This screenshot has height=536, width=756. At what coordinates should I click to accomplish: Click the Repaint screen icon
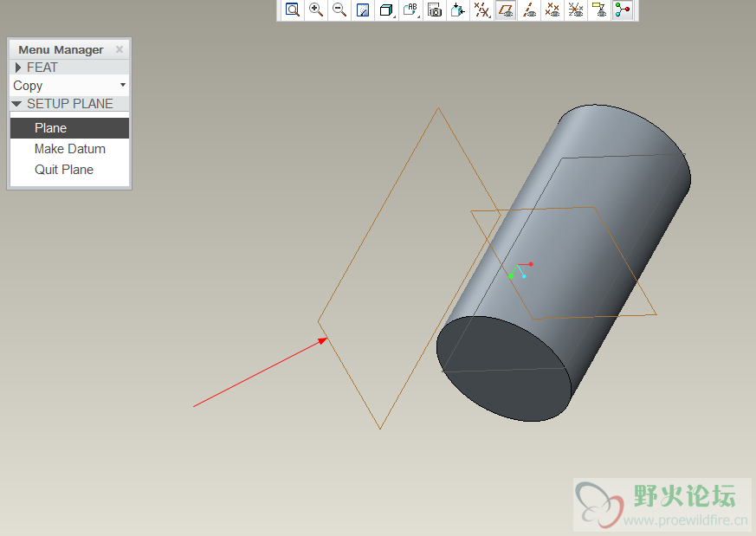point(363,10)
